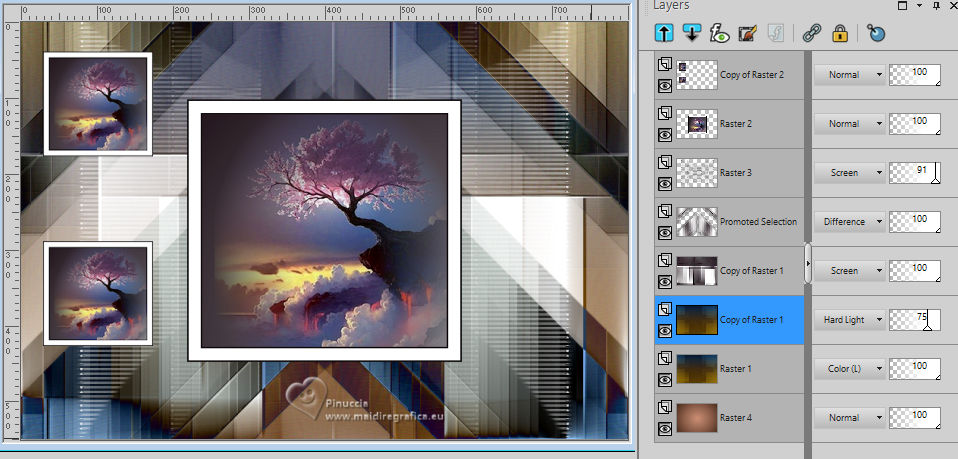Viewport: 958px width, 459px height.
Task: Hide the Raster 3 layer via eye icon
Action: pyautogui.click(x=665, y=183)
